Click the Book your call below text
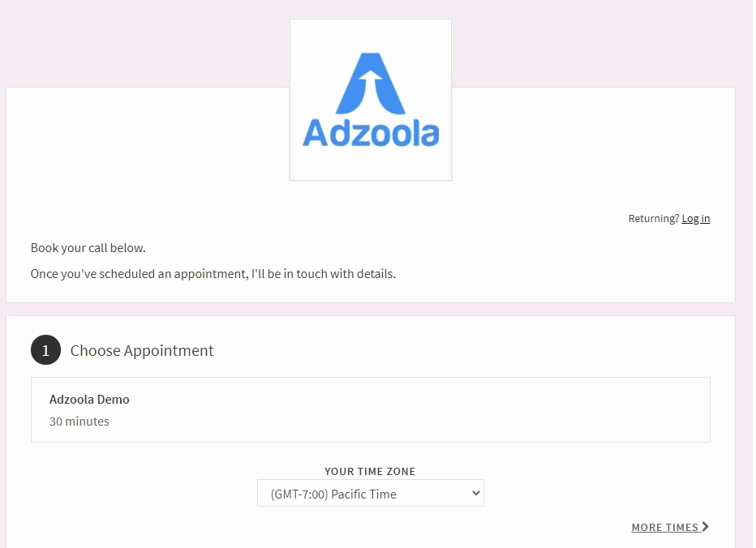 [88, 248]
